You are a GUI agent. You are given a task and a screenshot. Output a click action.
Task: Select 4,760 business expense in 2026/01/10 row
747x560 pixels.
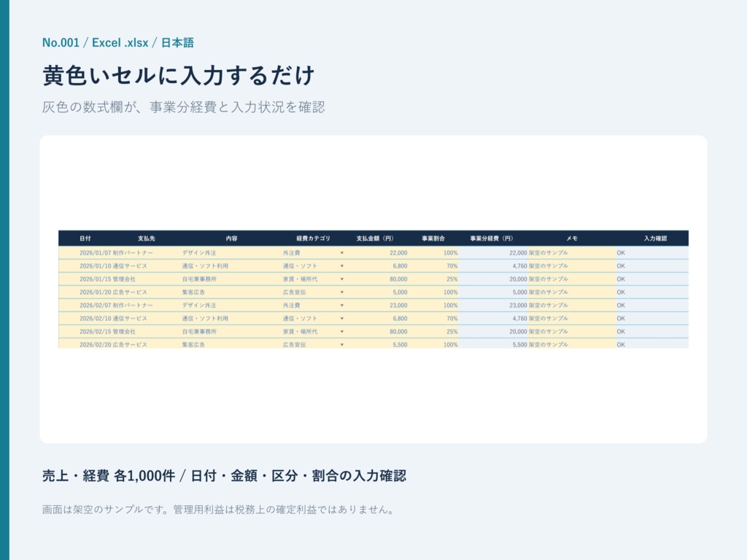[x=519, y=266]
